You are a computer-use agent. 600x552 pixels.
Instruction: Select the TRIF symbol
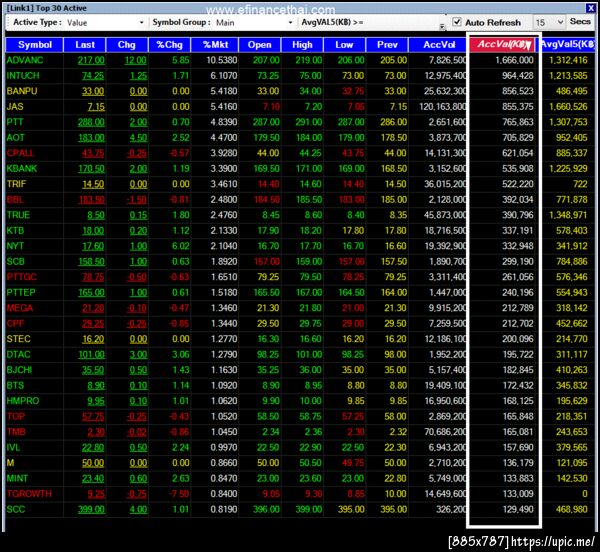tap(16, 184)
